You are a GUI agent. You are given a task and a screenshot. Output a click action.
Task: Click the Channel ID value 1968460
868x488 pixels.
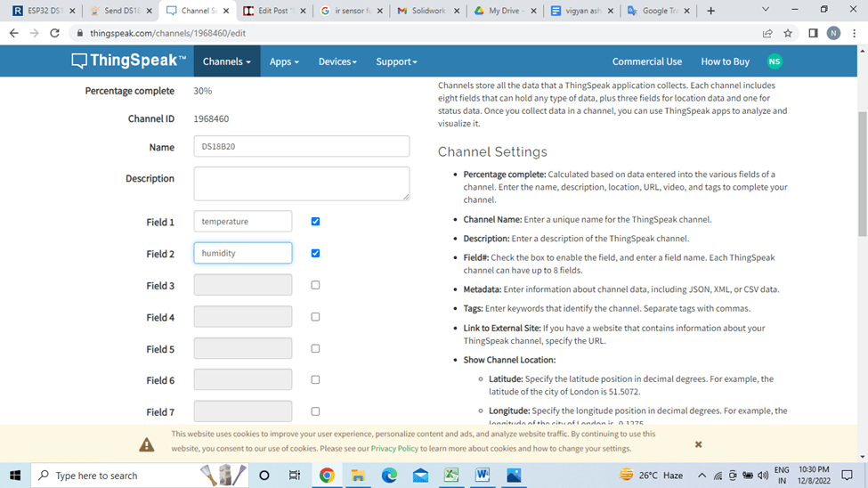[211, 118]
